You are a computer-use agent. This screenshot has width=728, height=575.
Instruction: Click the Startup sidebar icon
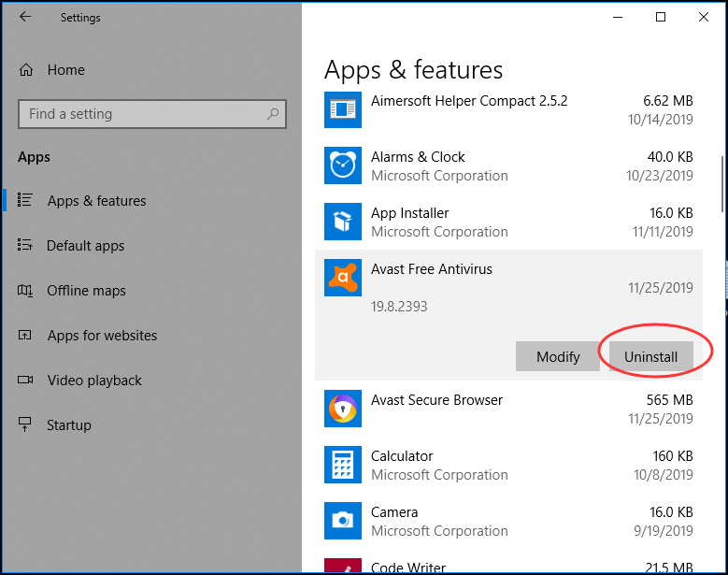24,424
